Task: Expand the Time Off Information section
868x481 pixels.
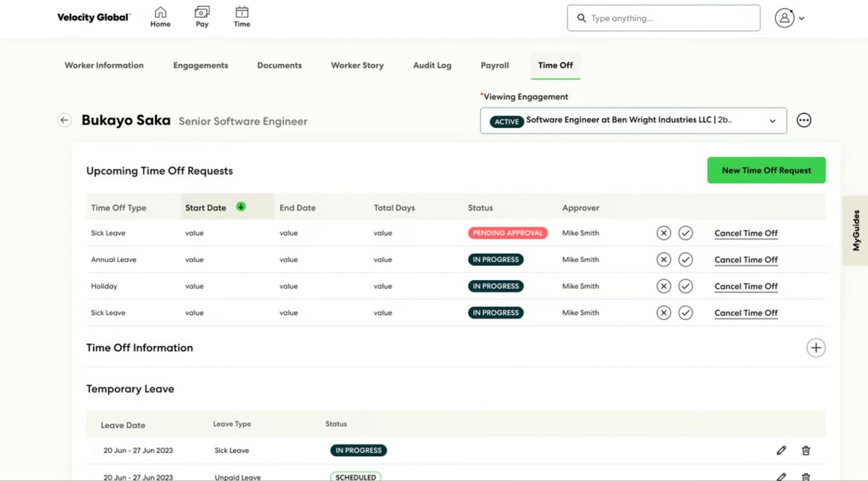Action: pyautogui.click(x=815, y=347)
